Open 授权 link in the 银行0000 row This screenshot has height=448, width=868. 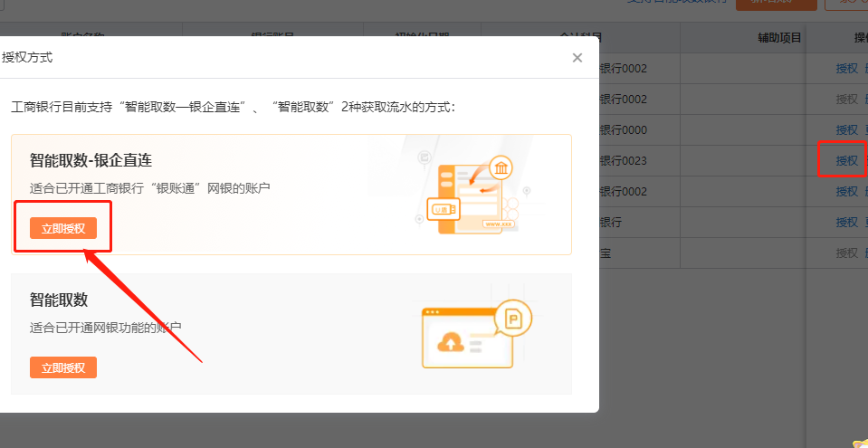pyautogui.click(x=846, y=130)
